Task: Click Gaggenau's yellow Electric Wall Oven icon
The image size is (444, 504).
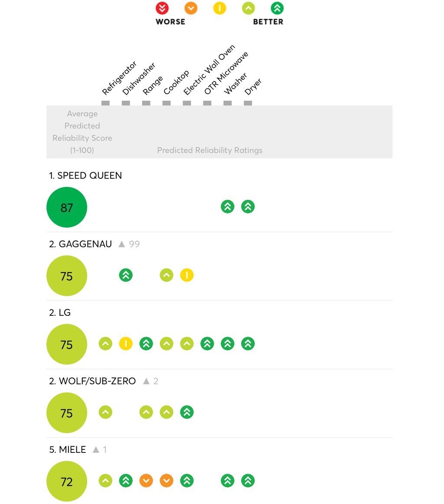Action: (186, 275)
